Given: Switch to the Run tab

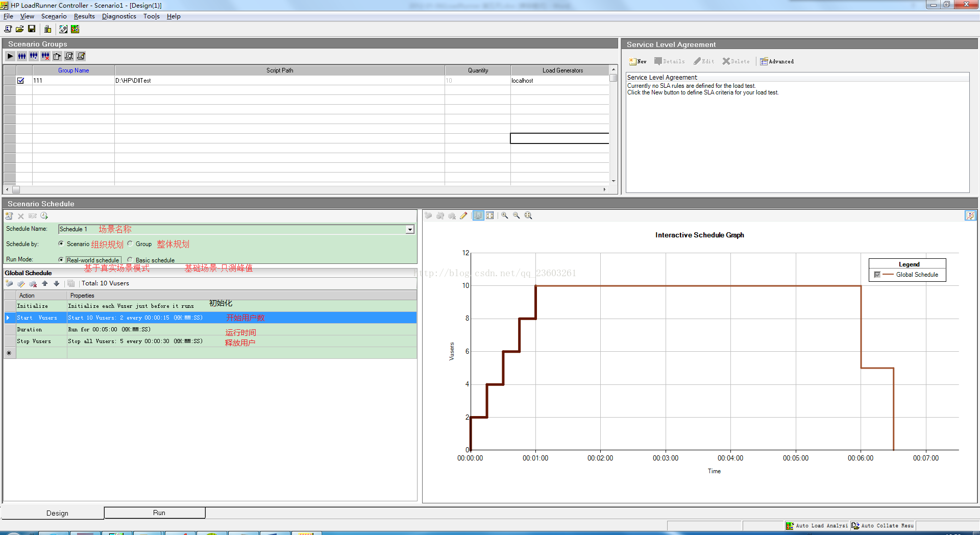Looking at the screenshot, I should (x=155, y=513).
